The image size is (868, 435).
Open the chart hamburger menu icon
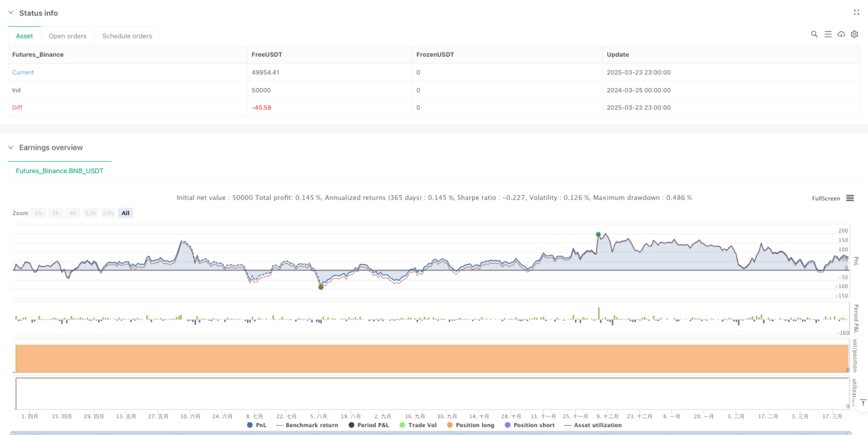point(850,198)
